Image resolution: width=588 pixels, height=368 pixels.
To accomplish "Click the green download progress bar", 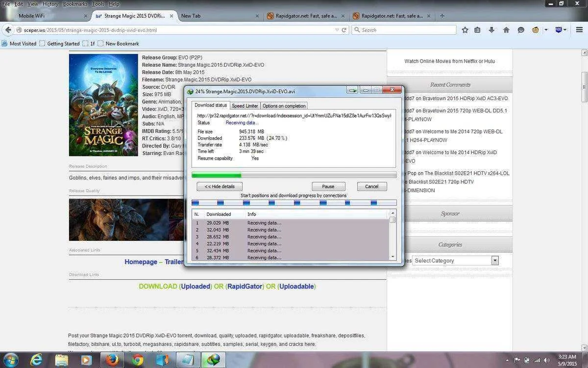I will tap(294, 175).
